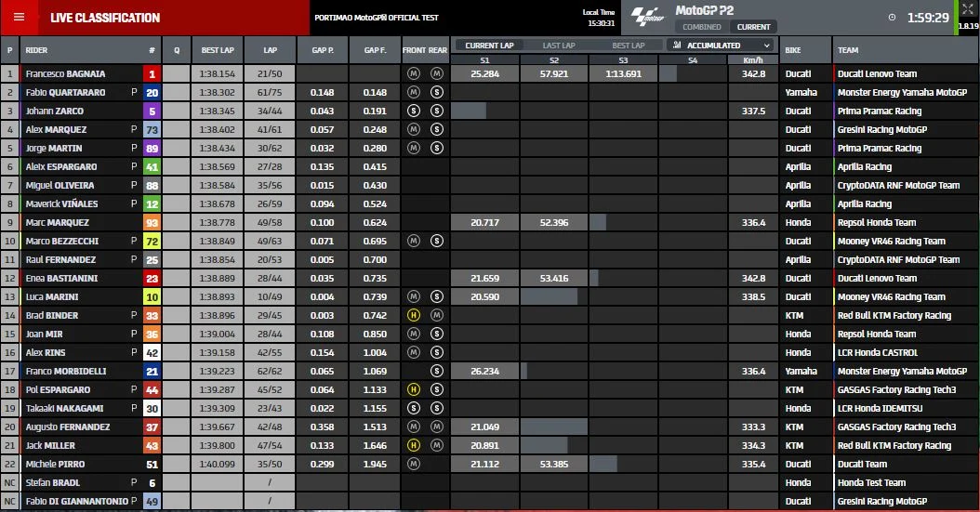Click Marini's rear tyre S icon

click(437, 296)
